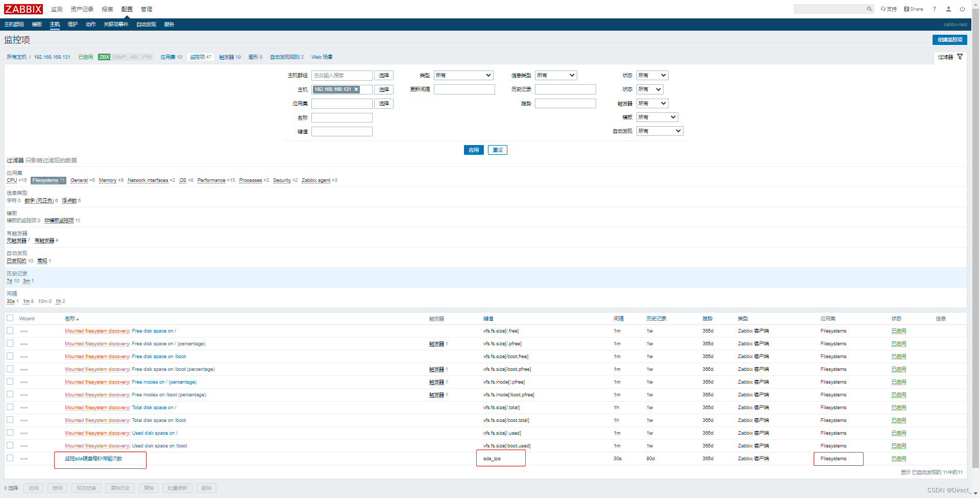The height and width of the screenshot is (498, 980).
Task: Check the row for vfs.fs.size[/boot,pfree]
Action: [10, 369]
